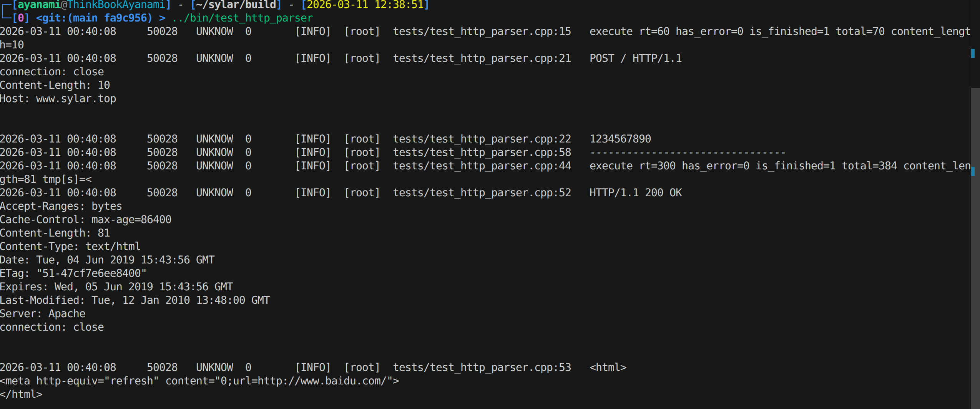Click the terminal scrollbar thumb
This screenshot has width=980, height=409.
[975, 246]
